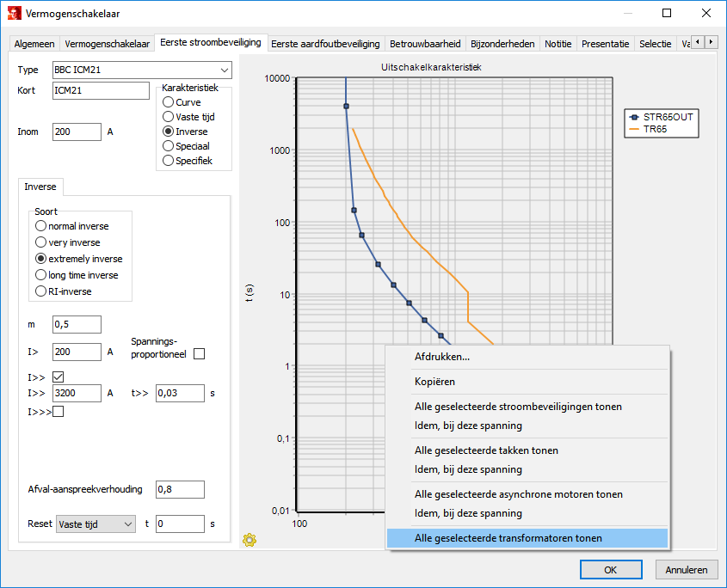Expand the Reset 'Vaste tijd' dropdown
The height and width of the screenshot is (588, 727).
tap(95, 524)
